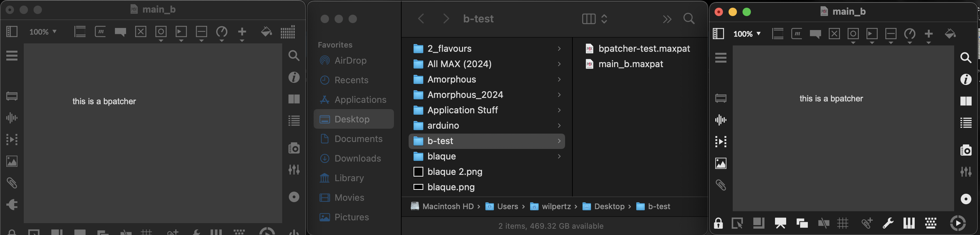This screenshot has width=980, height=235.
Task: Open the 100% zoom dropdown, left main_b window
Action: (43, 31)
